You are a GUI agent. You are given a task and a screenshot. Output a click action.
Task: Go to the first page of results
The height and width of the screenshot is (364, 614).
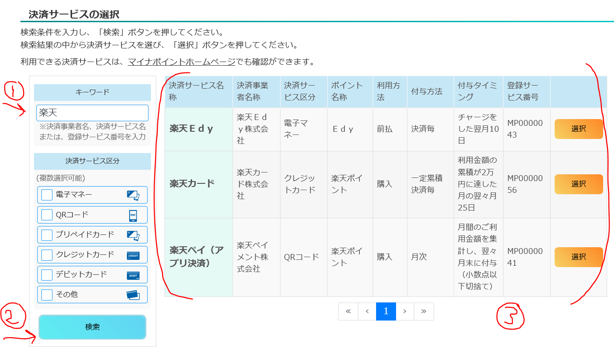coord(348,311)
